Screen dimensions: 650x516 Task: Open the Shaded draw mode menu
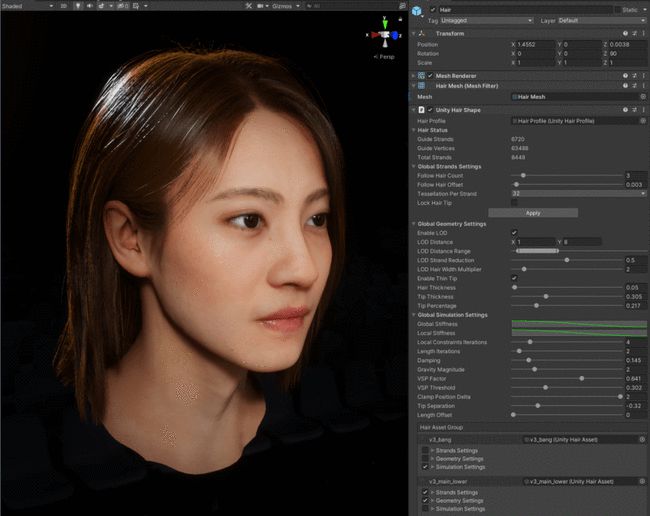pos(25,5)
